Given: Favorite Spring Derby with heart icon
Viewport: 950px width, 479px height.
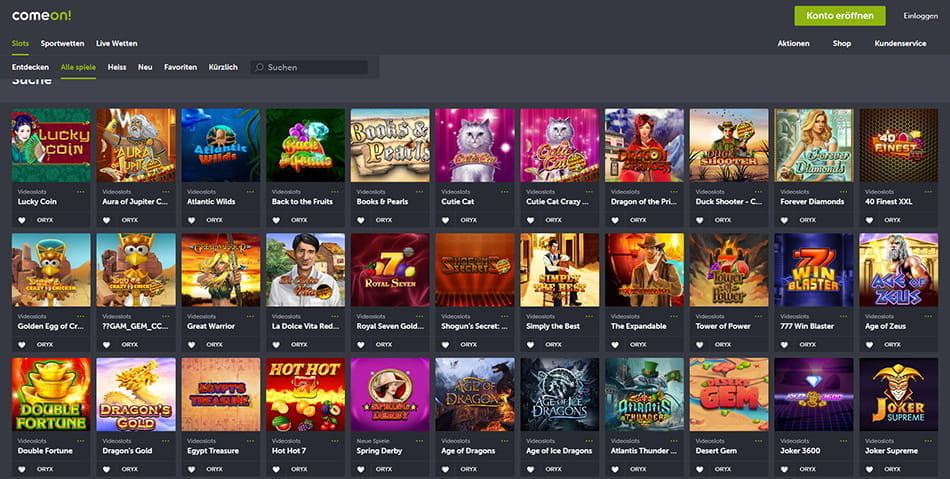Looking at the screenshot, I should click(361, 469).
